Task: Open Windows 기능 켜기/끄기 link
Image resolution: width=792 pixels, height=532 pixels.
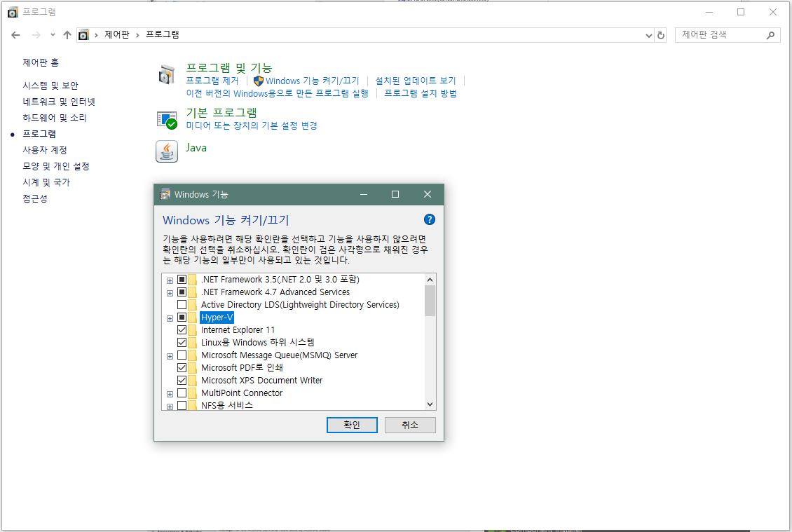Action: click(x=312, y=81)
